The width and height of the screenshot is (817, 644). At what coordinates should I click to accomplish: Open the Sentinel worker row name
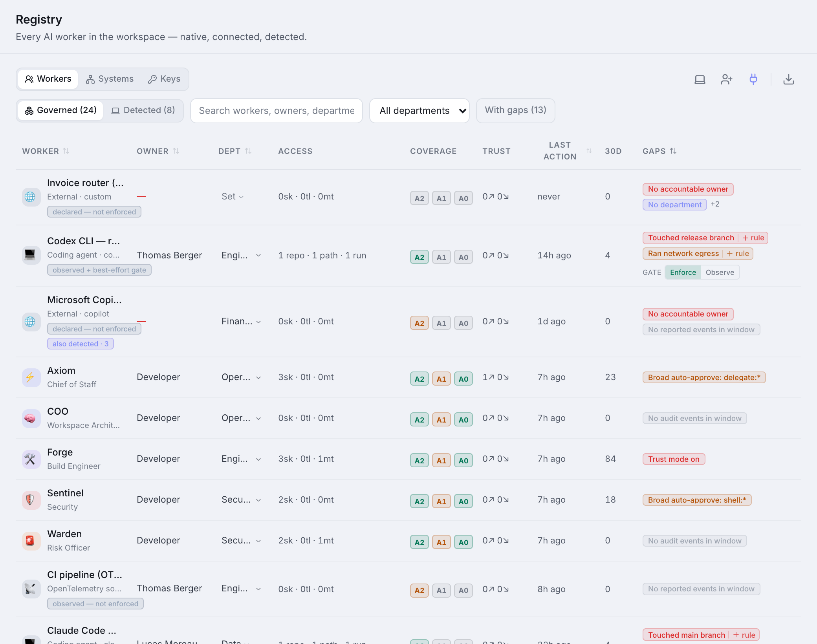[65, 493]
